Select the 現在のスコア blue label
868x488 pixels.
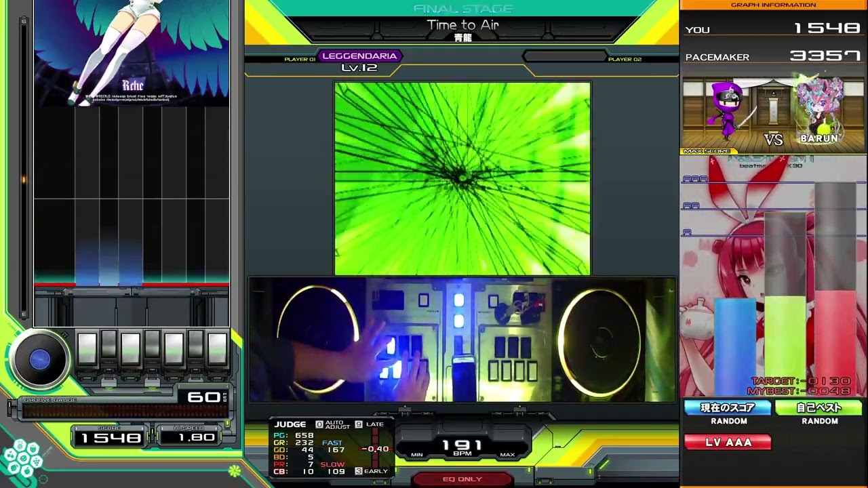728,408
